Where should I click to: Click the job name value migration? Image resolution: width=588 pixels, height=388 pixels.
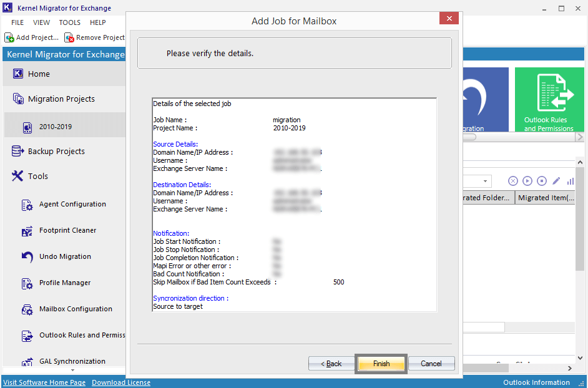[x=287, y=120]
